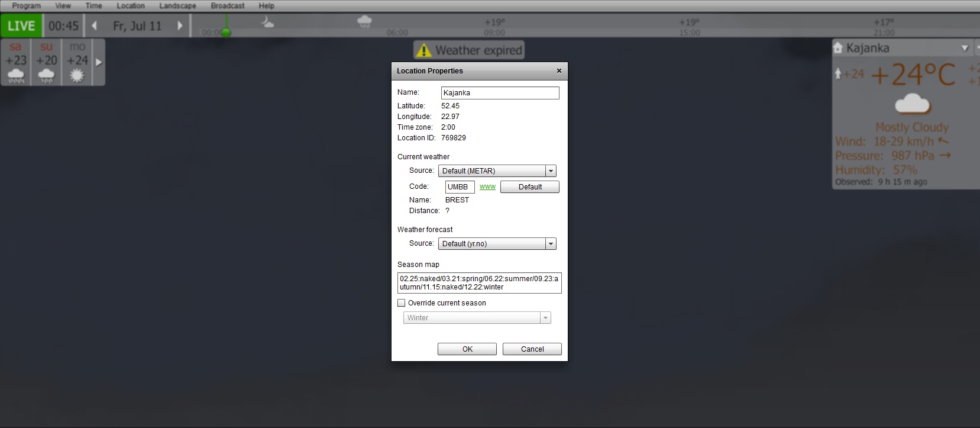
Task: Open the www station link
Action: coord(487,187)
